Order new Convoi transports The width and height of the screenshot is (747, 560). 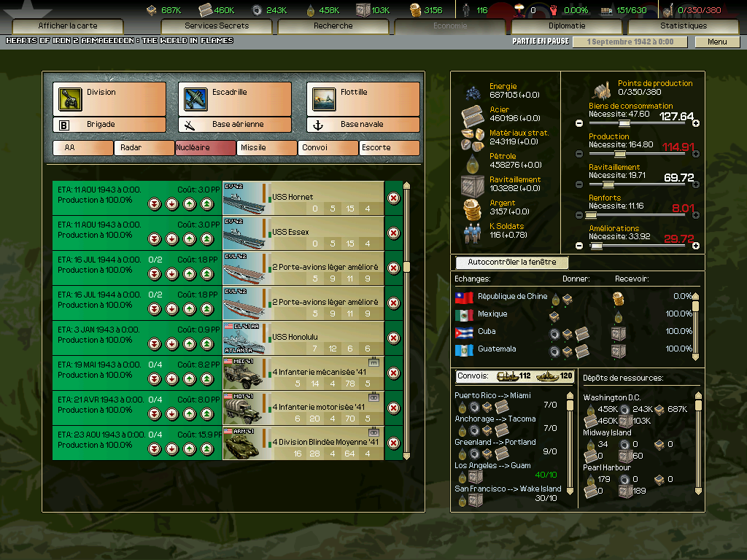pos(328,147)
